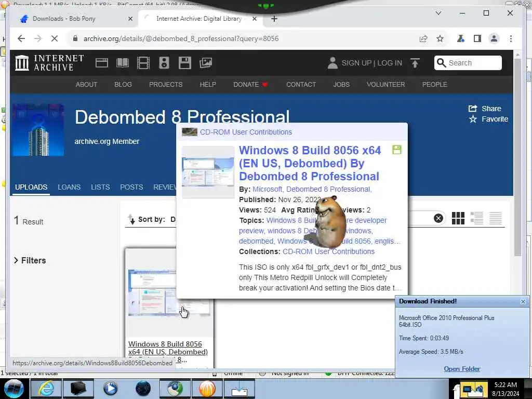Open the Images icon in the navbar
This screenshot has height=399, width=532.
point(206,63)
